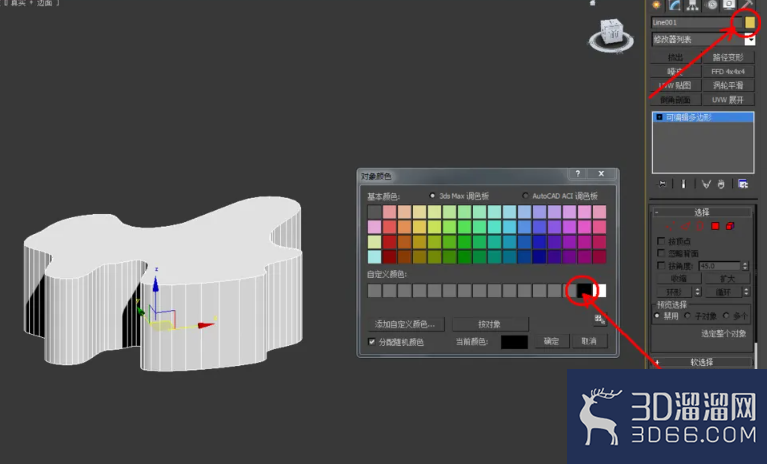This screenshot has width=767, height=464.
Task: Apply the 噪波 modifier button
Action: (x=675, y=71)
